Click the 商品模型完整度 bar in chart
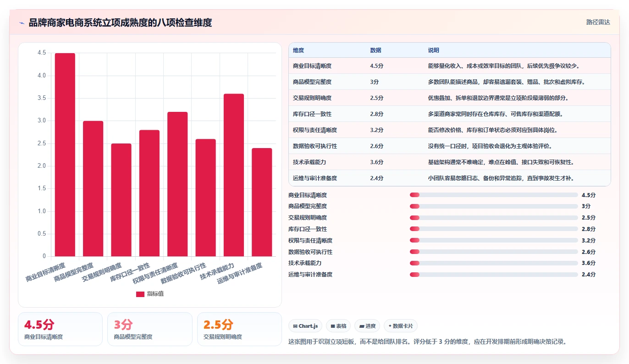629x364 pixels. 93,188
